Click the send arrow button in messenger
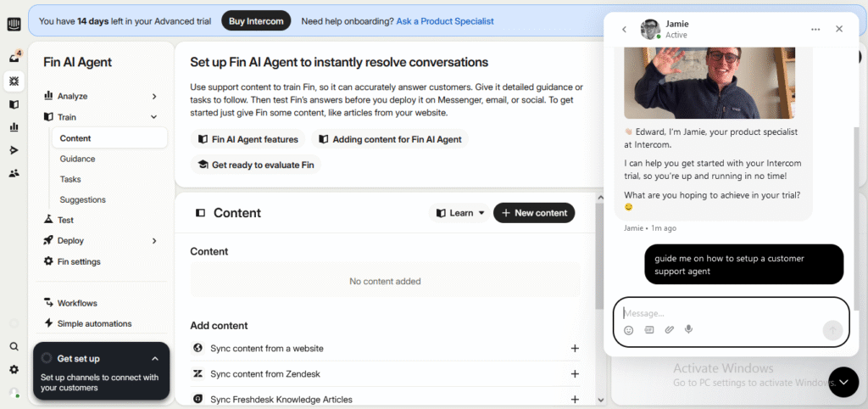This screenshot has width=868, height=409. (832, 330)
